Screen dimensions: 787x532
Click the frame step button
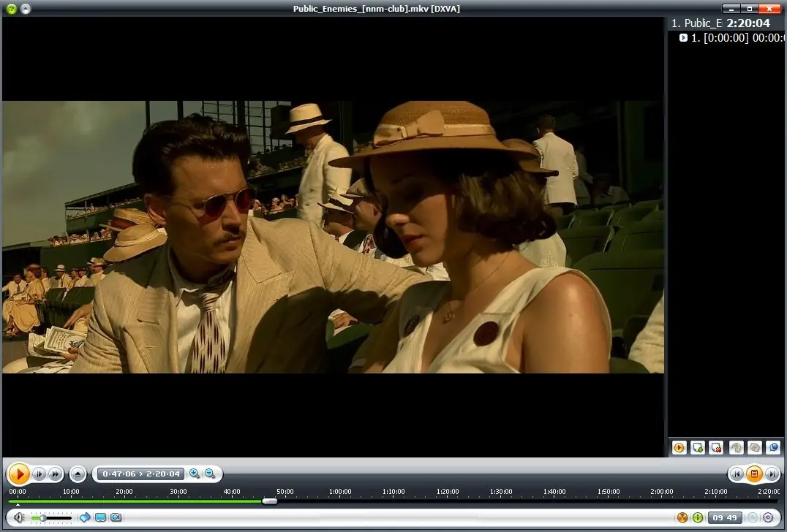click(40, 474)
